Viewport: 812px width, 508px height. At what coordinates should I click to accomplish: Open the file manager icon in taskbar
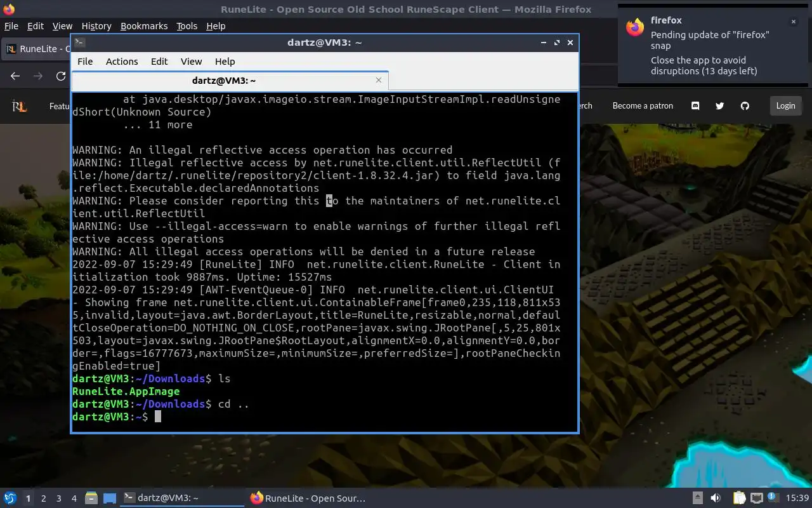coord(91,498)
